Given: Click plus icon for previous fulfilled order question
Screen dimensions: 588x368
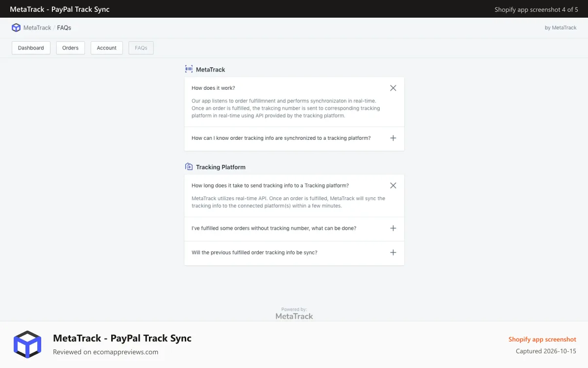Looking at the screenshot, I should coord(393,253).
